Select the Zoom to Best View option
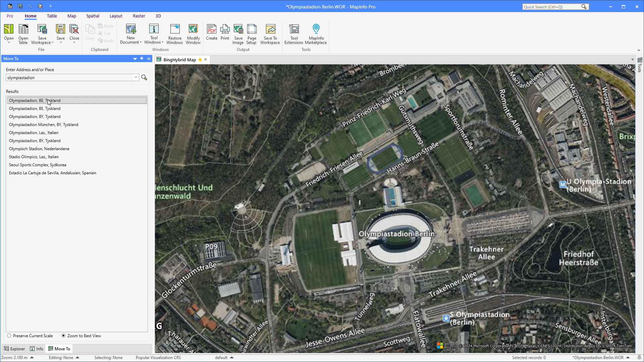The width and height of the screenshot is (644, 362). pos(63,336)
